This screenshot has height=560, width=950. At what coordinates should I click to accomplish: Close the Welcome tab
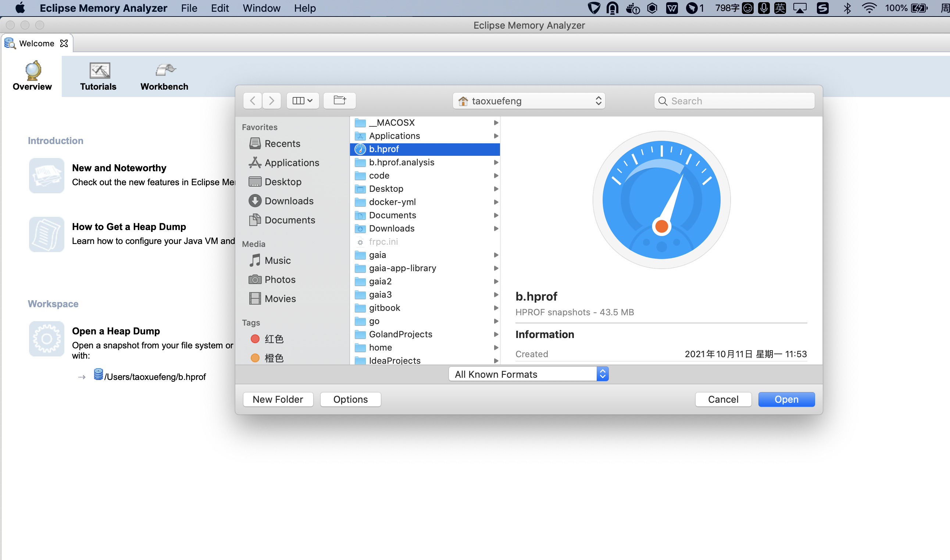[x=64, y=43]
